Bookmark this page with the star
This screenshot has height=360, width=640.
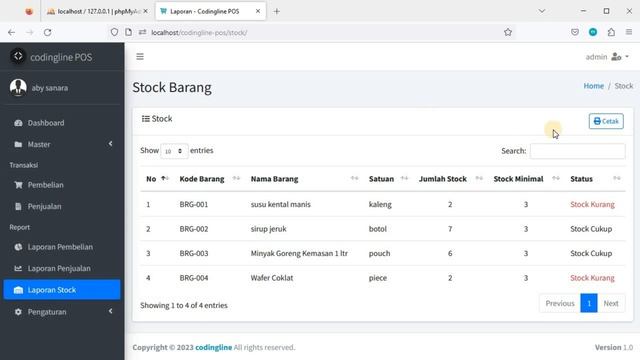coord(508,32)
